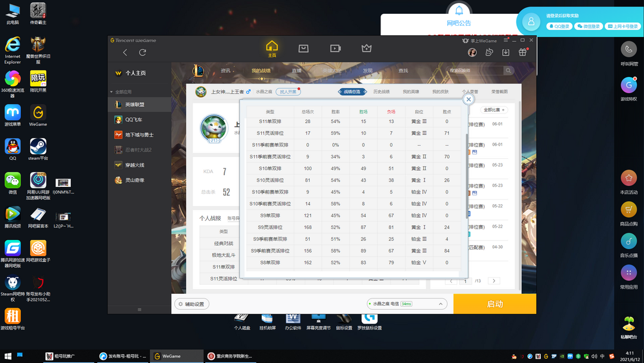Open WeGame hamburger menu
644x363 pixels.
coord(506,40)
